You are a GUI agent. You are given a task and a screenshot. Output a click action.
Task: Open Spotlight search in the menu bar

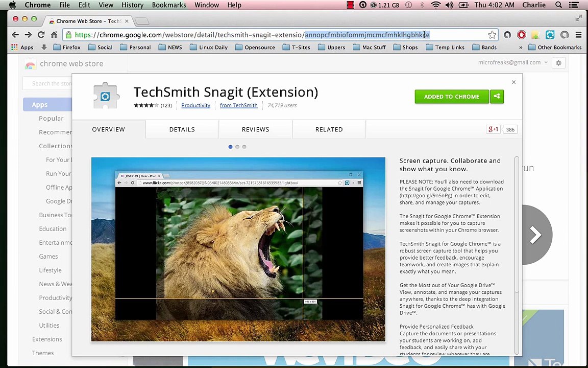click(x=559, y=5)
